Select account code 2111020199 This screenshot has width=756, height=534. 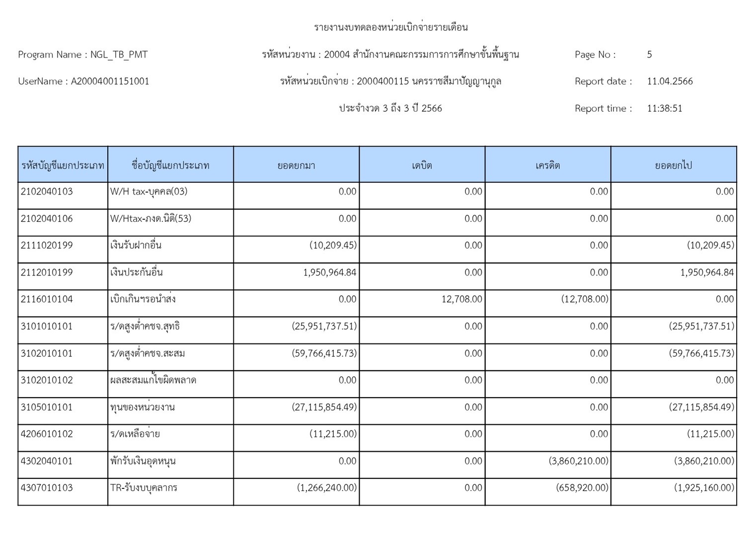coord(47,245)
